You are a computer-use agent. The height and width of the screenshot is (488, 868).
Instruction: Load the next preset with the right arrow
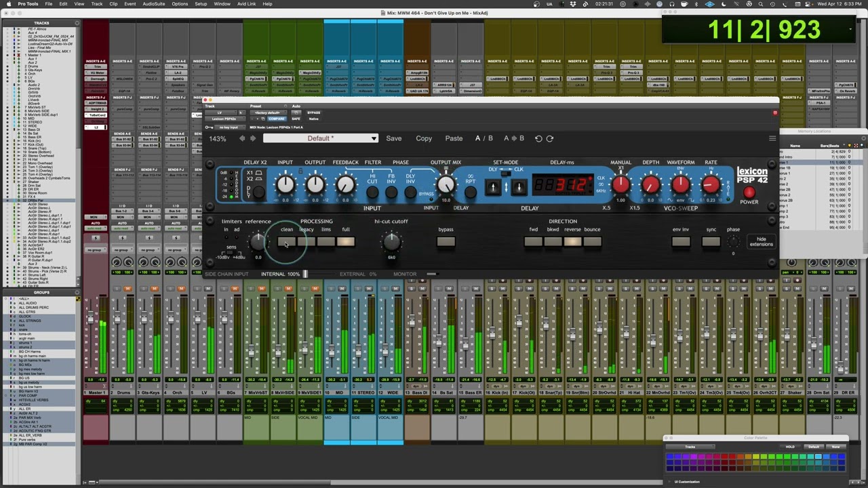253,138
